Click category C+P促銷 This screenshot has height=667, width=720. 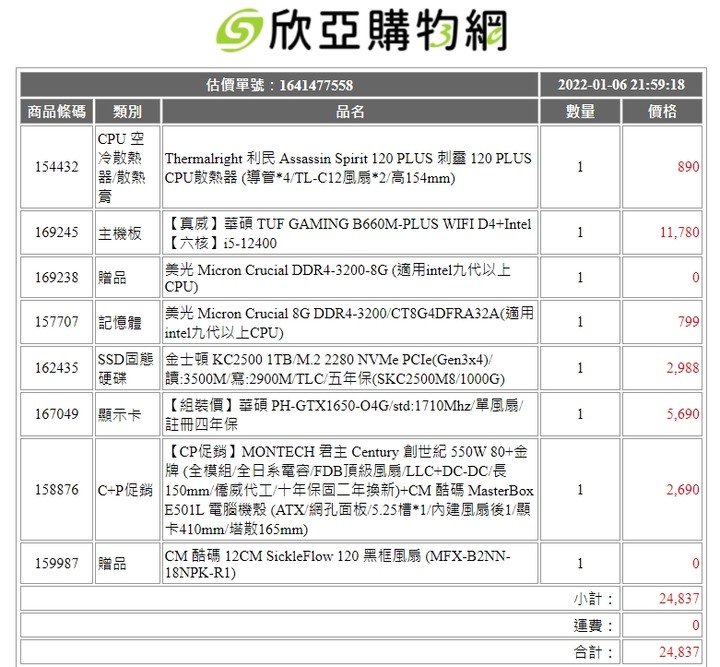tap(125, 490)
